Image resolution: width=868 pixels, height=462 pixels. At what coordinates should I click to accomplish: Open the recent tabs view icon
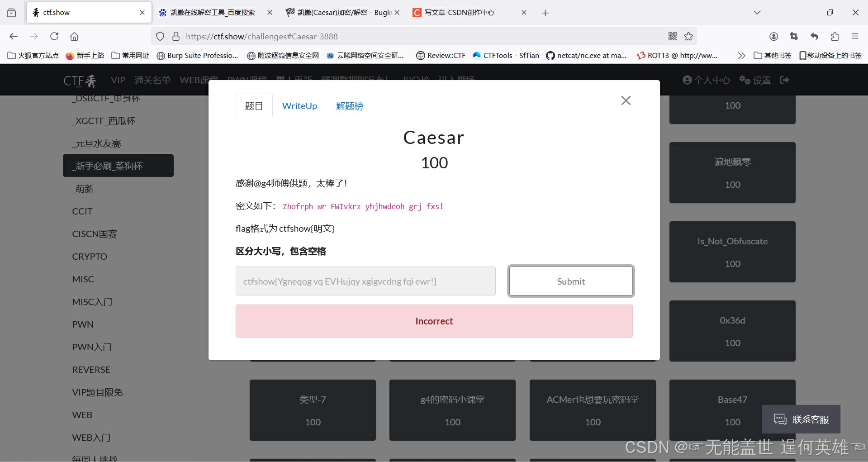[x=11, y=13]
